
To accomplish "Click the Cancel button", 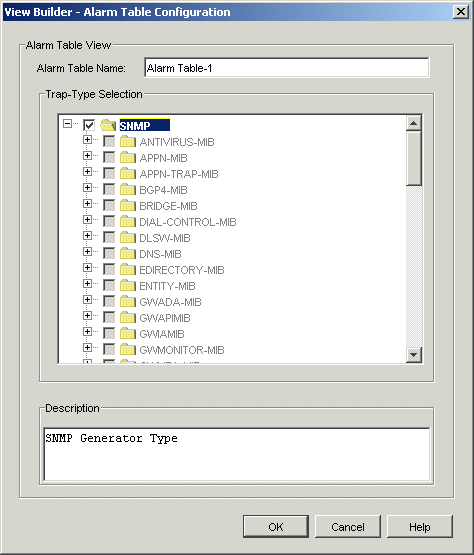I will pyautogui.click(x=348, y=527).
